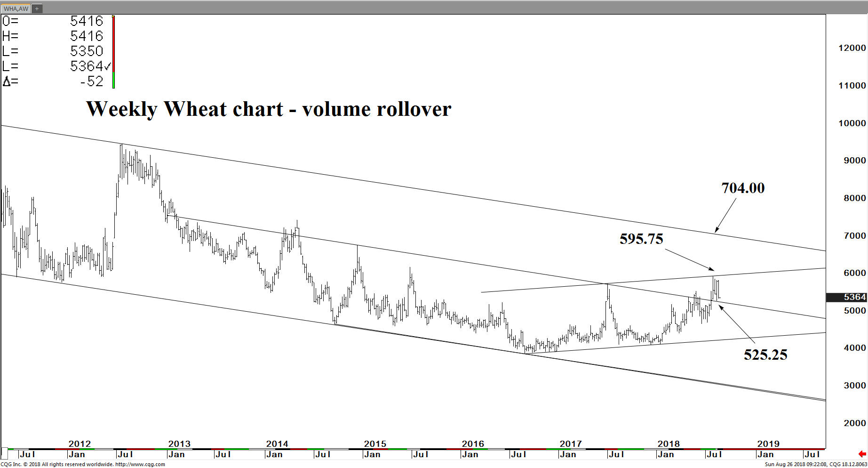This screenshot has width=868, height=468.
Task: Click the last price value 5364 with checkmark
Action: click(x=90, y=66)
